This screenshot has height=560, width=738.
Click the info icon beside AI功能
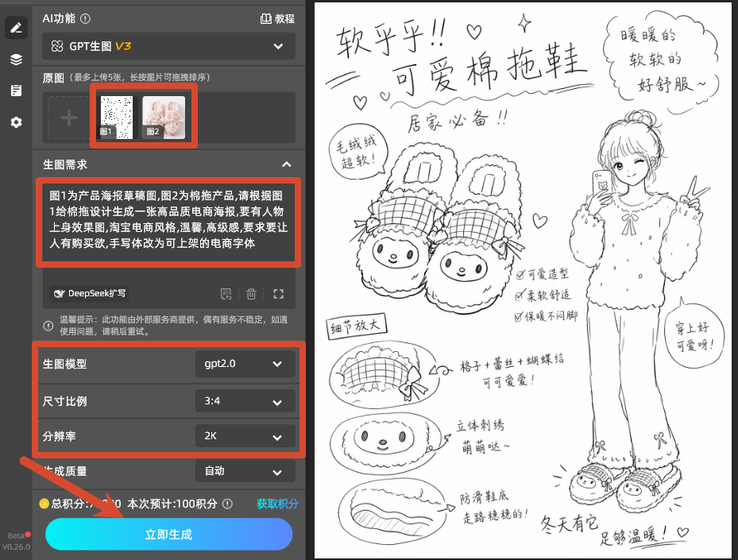(85, 19)
